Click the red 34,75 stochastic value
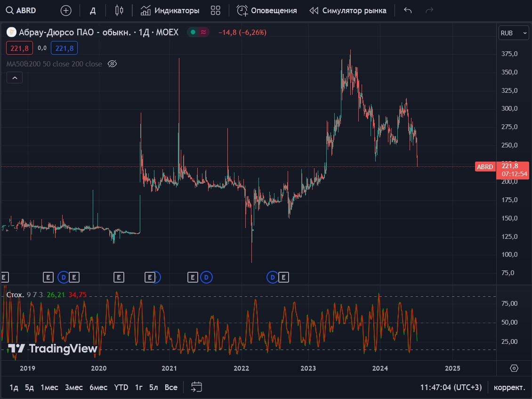Image resolution: width=532 pixels, height=399 pixels. [77, 295]
